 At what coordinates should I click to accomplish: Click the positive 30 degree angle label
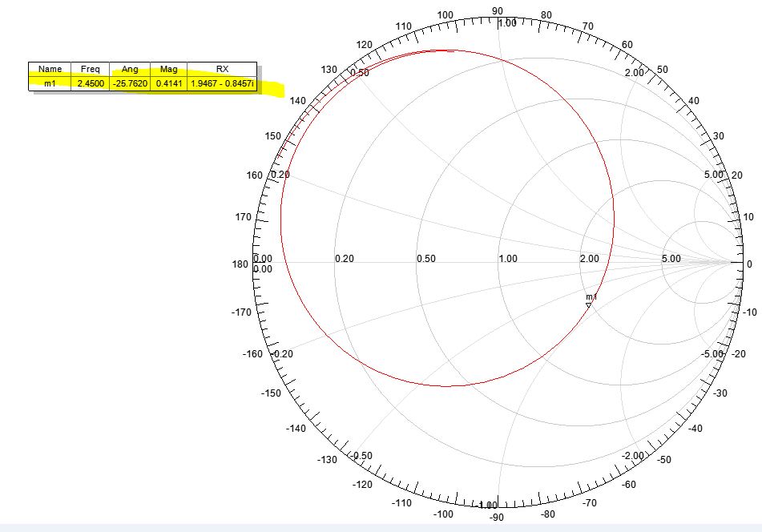tap(718, 136)
